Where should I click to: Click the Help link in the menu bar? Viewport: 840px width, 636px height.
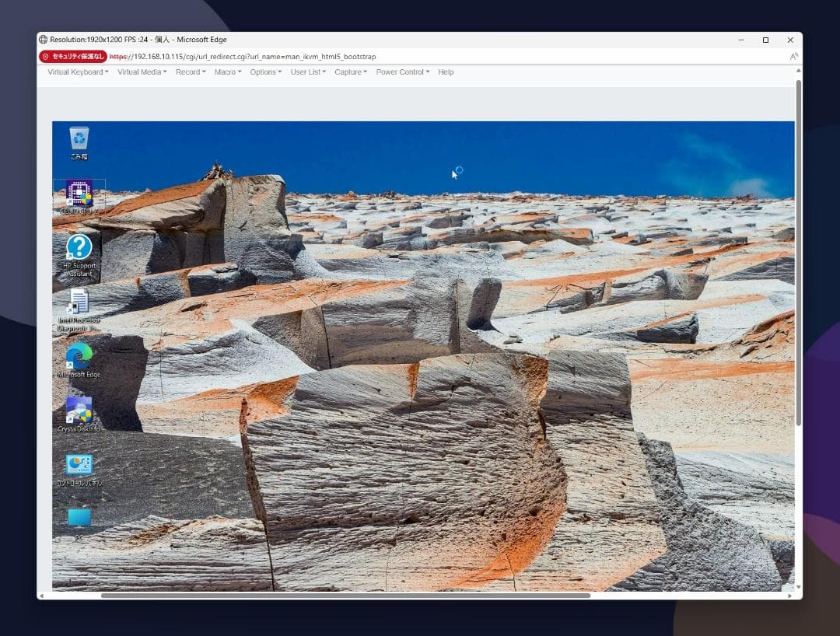(446, 72)
